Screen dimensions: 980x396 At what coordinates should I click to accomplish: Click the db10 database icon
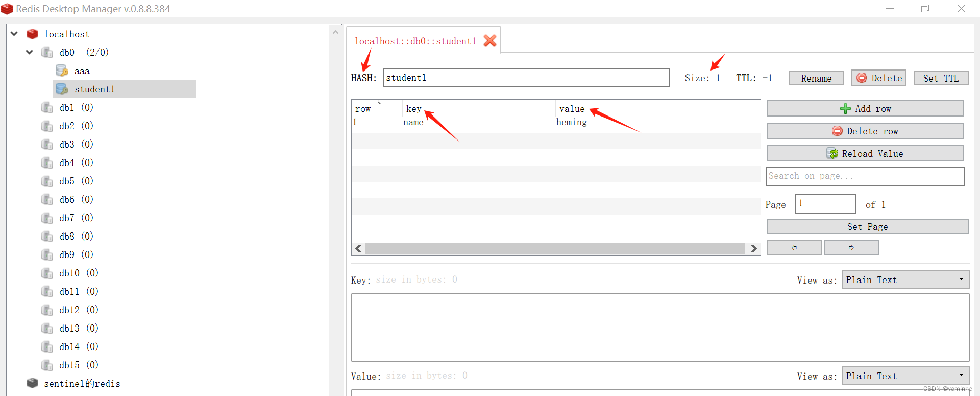coord(47,273)
